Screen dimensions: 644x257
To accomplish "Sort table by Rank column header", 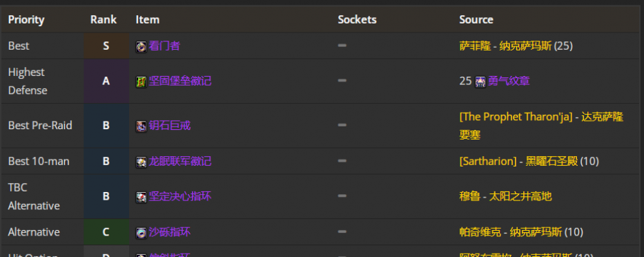I will point(104,20).
